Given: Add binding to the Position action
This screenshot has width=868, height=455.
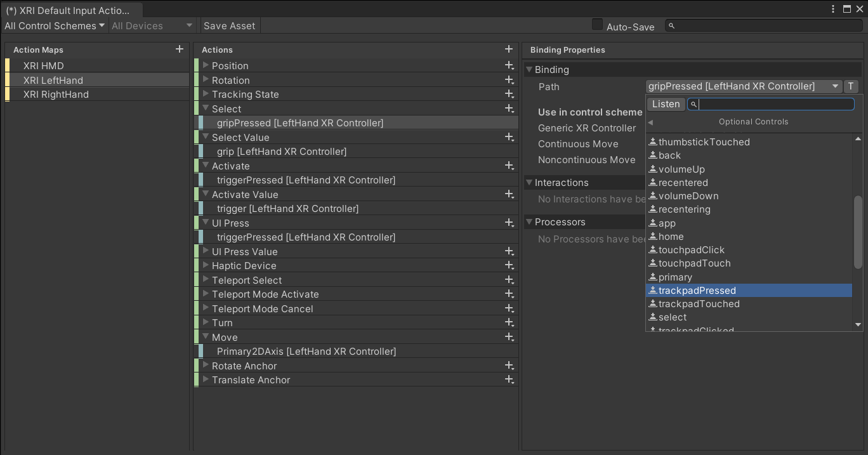Looking at the screenshot, I should click(508, 66).
